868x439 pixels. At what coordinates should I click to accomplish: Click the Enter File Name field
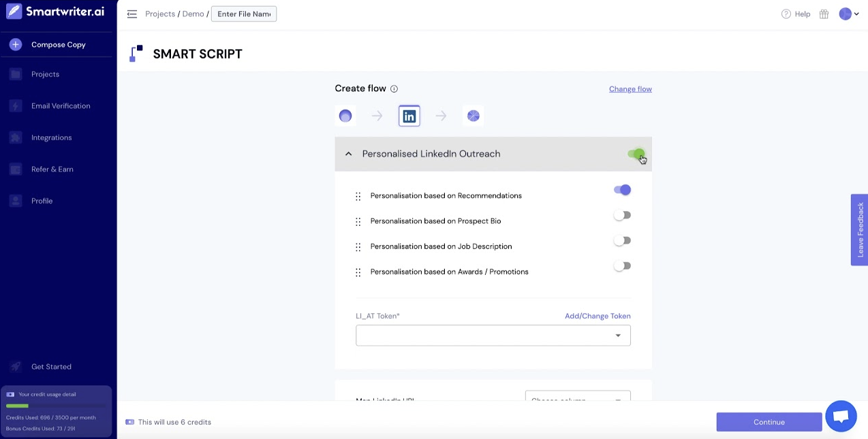[244, 14]
